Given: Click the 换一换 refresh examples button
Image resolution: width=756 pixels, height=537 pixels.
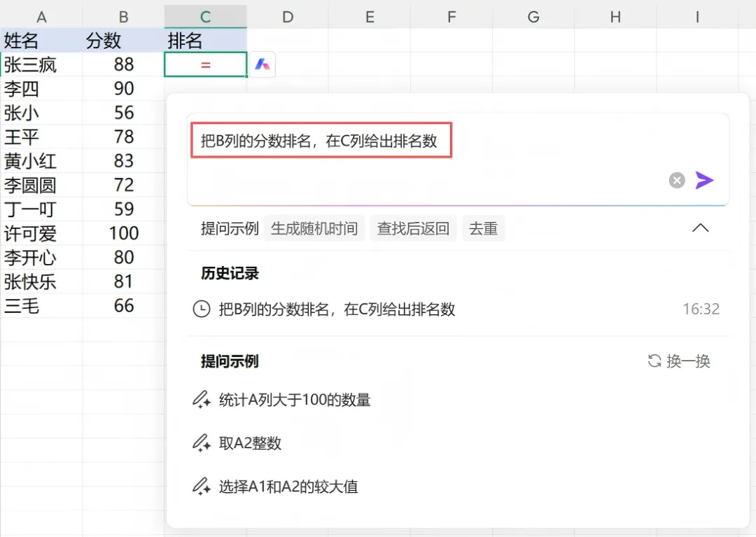Looking at the screenshot, I should pyautogui.click(x=679, y=361).
